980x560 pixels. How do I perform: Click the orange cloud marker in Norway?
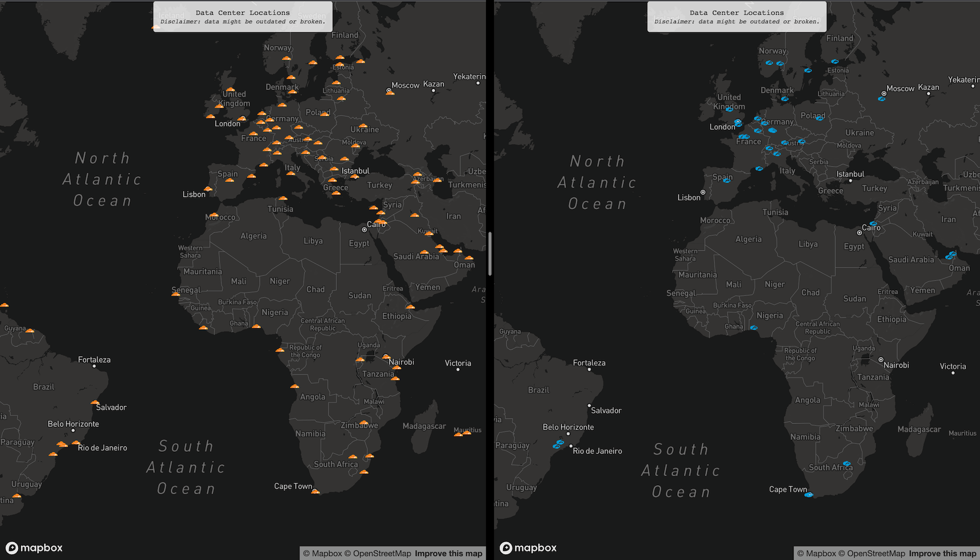click(286, 58)
